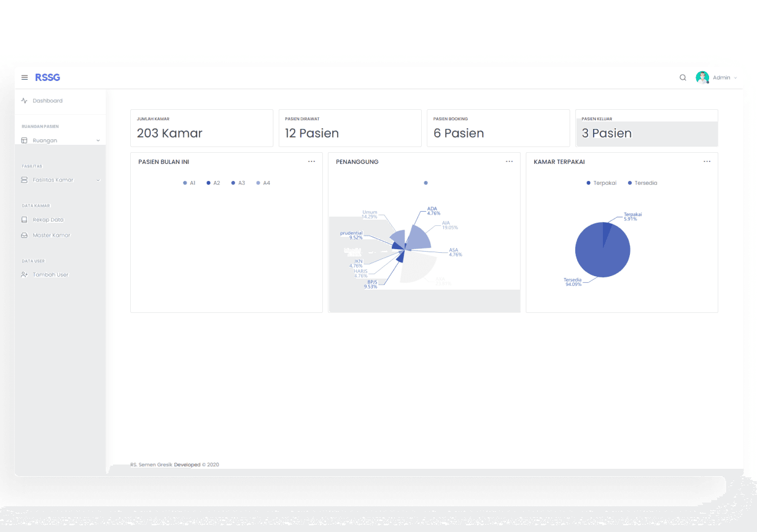Open Pasien Bulan Ini options menu
This screenshot has width=757, height=532.
311,161
